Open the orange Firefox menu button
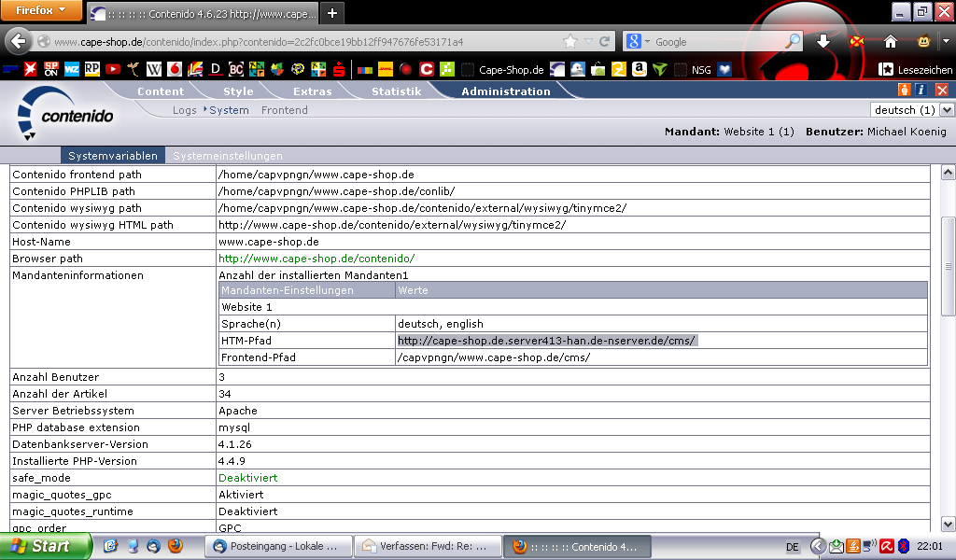 [x=41, y=11]
